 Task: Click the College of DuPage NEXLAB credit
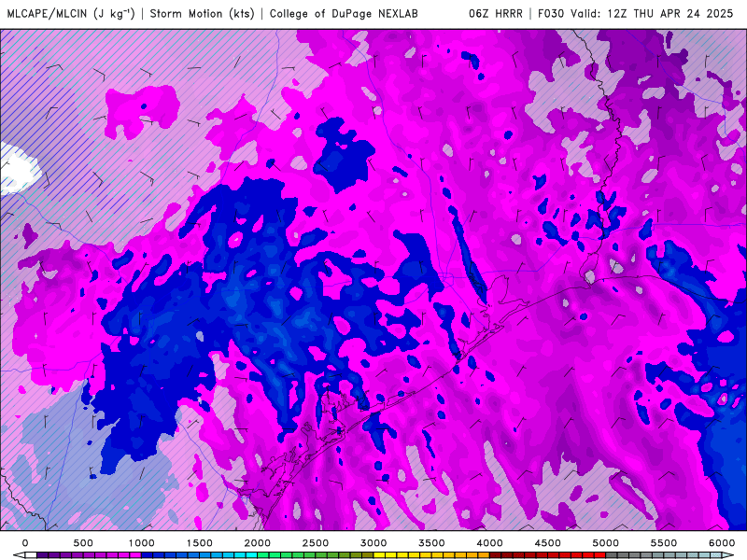pyautogui.click(x=344, y=14)
